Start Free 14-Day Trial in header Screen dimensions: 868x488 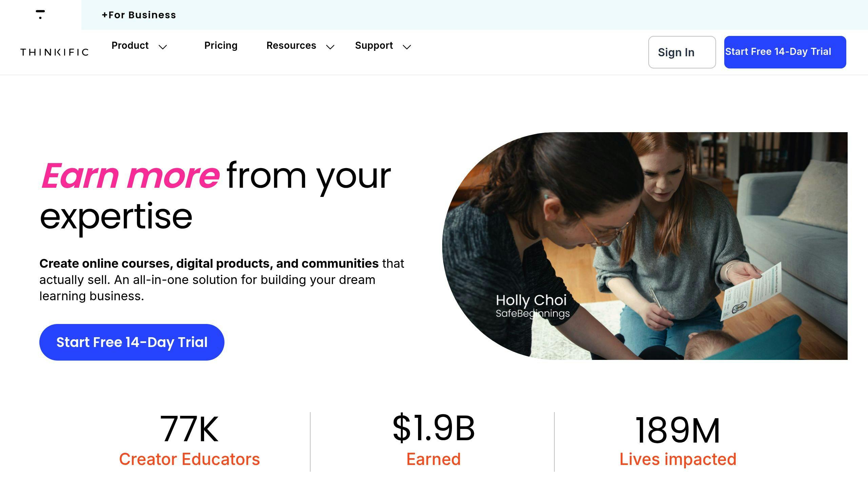click(x=785, y=52)
